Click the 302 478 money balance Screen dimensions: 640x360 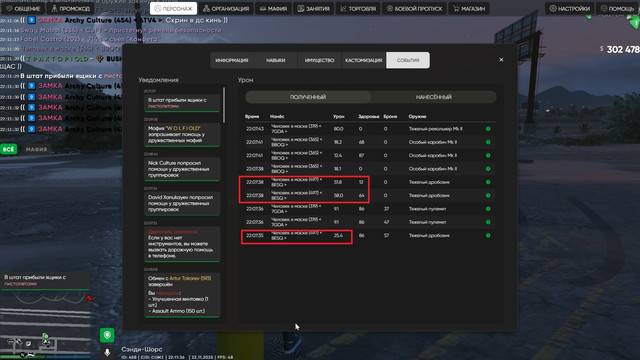[x=623, y=49]
